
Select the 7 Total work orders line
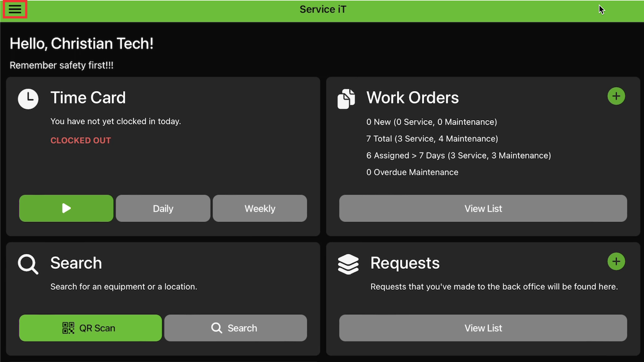pyautogui.click(x=432, y=139)
